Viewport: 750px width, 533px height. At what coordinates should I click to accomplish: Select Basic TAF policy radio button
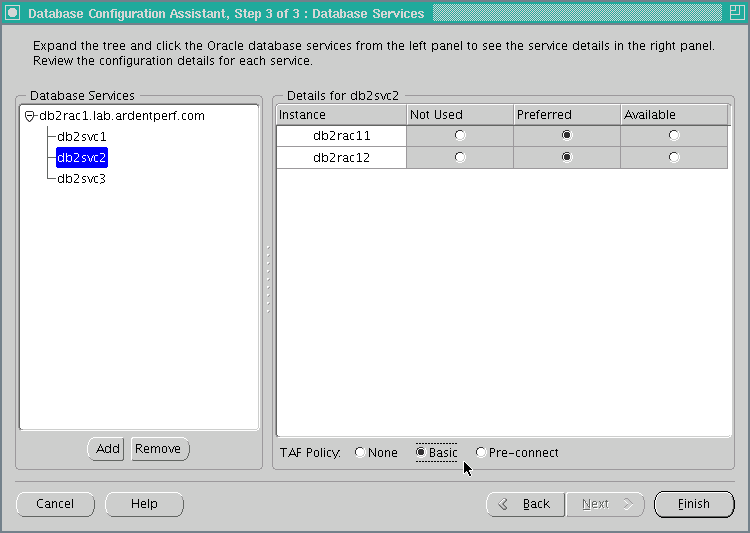click(421, 453)
